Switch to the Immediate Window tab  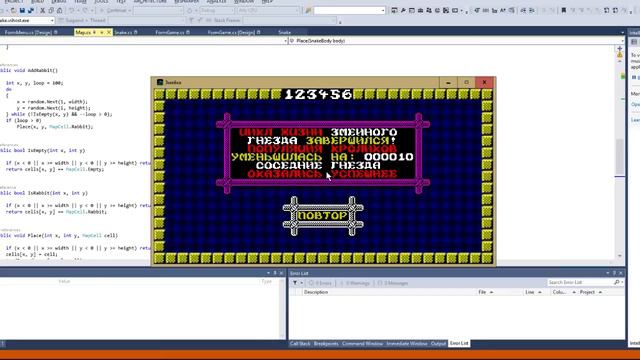[x=406, y=344]
